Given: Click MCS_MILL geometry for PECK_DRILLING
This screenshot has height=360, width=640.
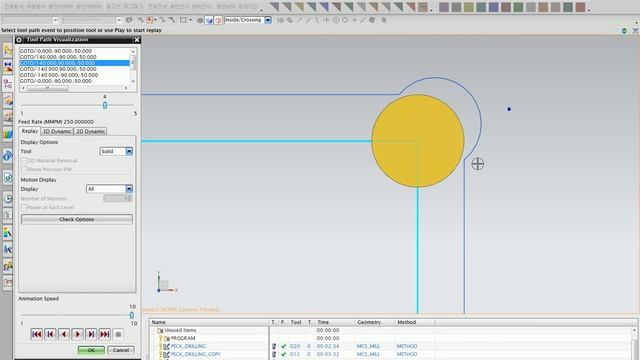Looking at the screenshot, I should [x=368, y=346].
